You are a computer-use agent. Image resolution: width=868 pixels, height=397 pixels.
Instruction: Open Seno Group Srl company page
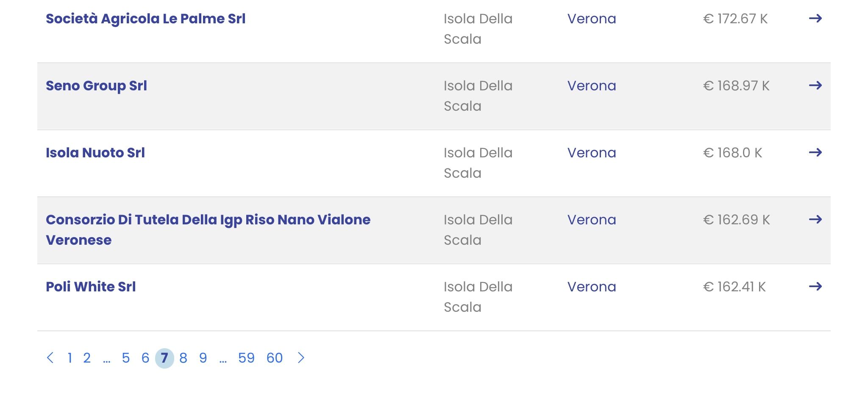(96, 86)
